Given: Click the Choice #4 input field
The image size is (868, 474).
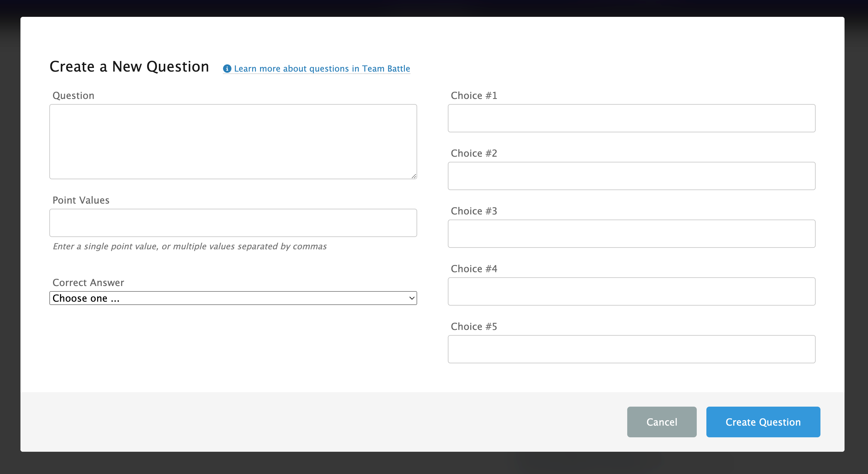Looking at the screenshot, I should point(631,291).
